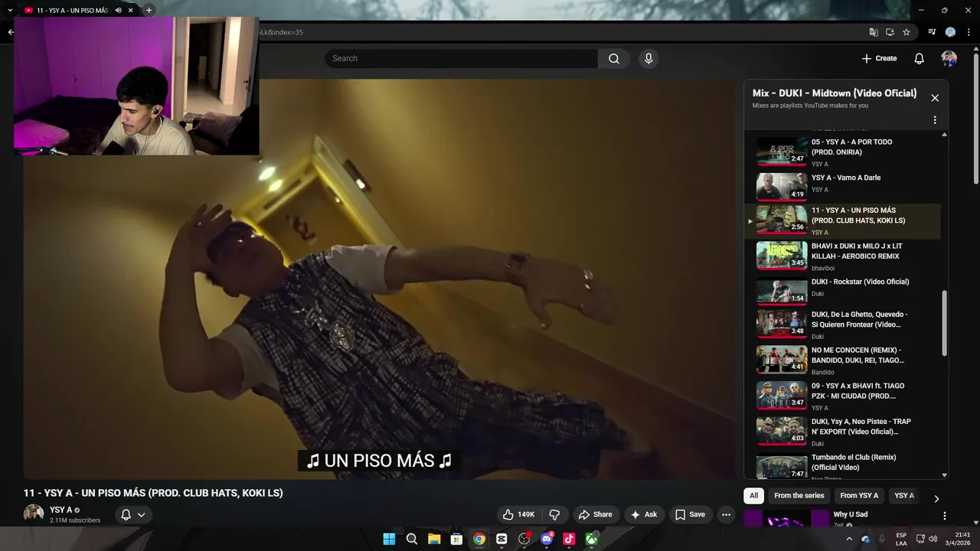The image size is (980, 551).
Task: Play Si Quieren Frontear playlist item
Action: [x=842, y=327]
